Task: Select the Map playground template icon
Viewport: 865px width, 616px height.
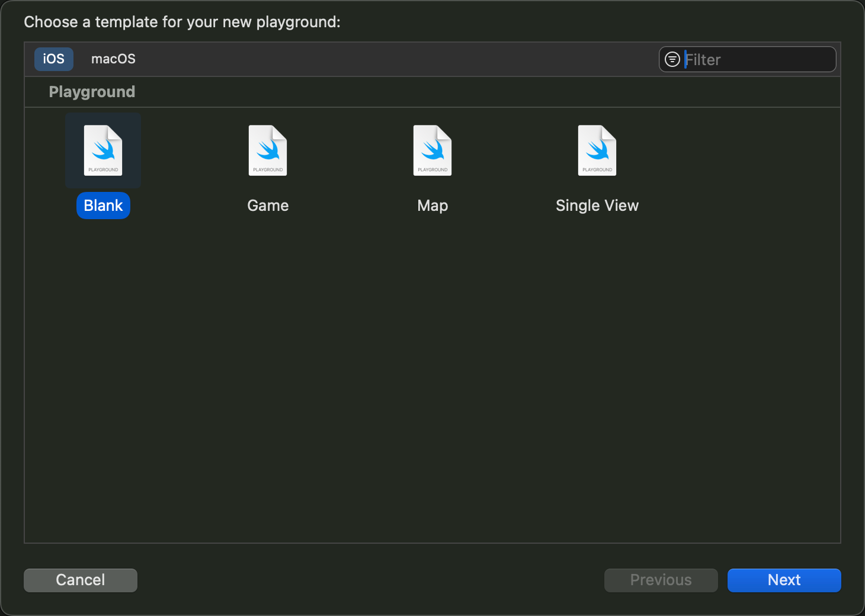Action: pos(432,150)
